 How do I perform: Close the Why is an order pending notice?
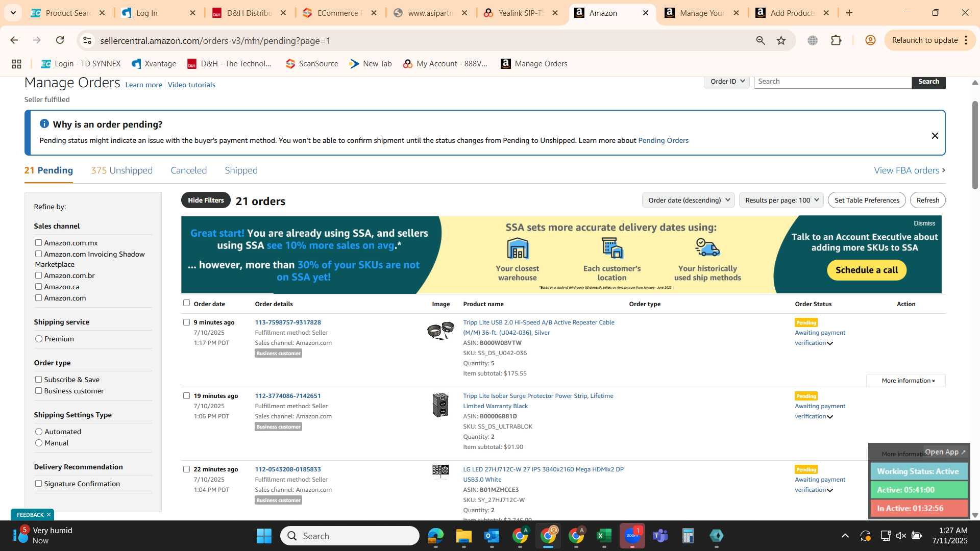[x=935, y=136]
